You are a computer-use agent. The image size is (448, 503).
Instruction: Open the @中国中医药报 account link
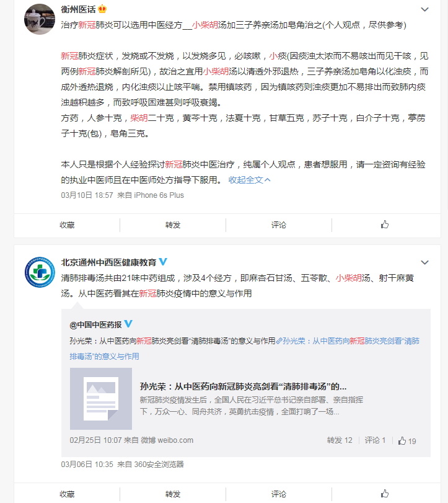point(95,324)
